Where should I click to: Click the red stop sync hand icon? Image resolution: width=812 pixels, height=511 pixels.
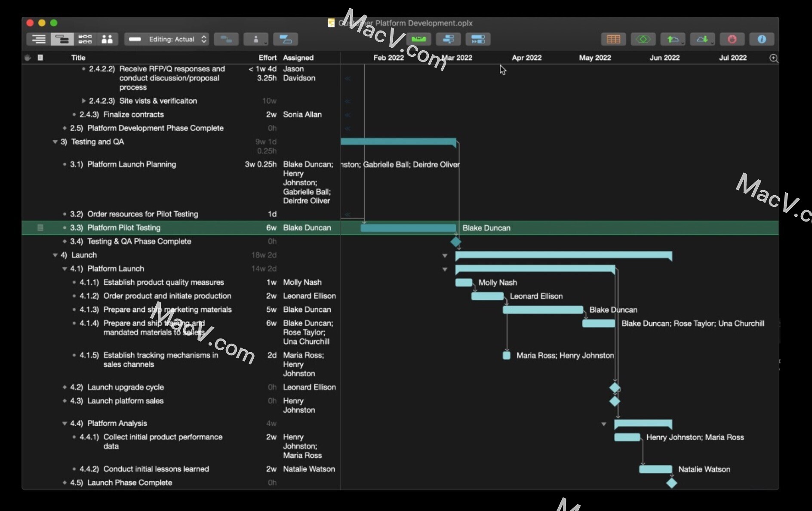pos(732,39)
